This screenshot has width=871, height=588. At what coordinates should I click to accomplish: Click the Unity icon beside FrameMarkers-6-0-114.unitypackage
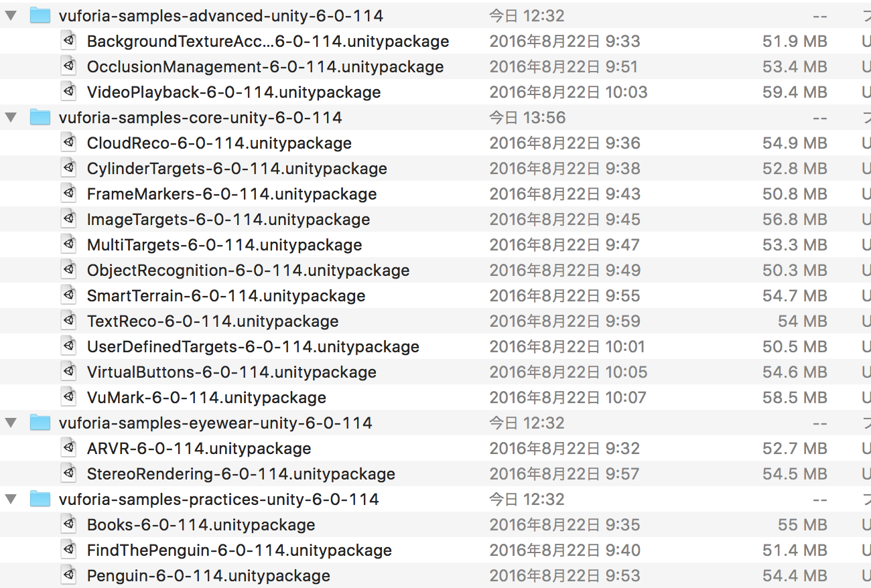(x=68, y=194)
